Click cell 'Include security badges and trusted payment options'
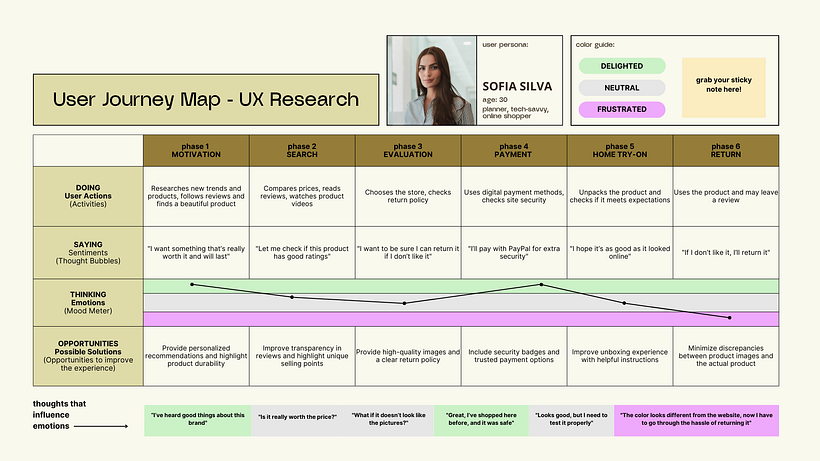820x461 pixels. point(514,356)
